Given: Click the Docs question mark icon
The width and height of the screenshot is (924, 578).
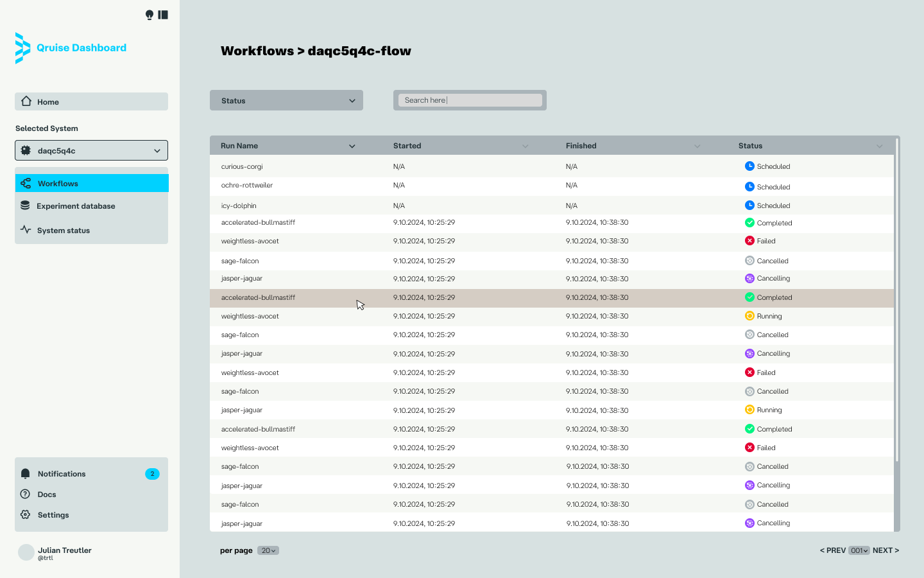Looking at the screenshot, I should click(x=25, y=494).
